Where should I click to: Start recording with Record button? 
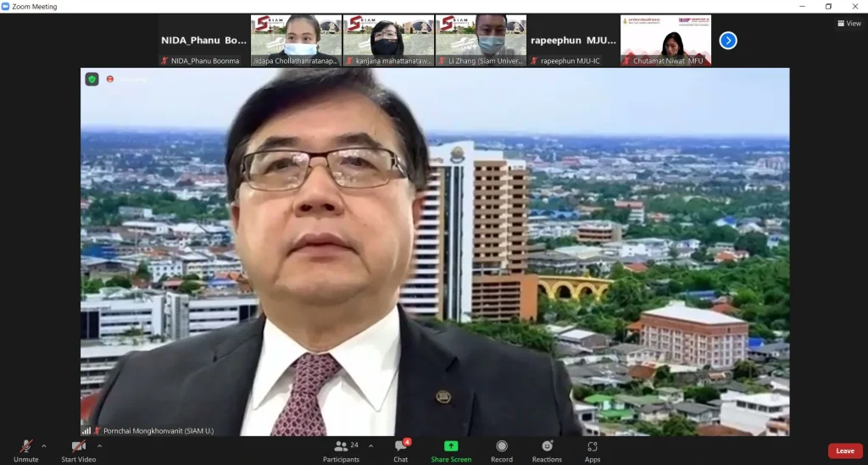coord(502,451)
